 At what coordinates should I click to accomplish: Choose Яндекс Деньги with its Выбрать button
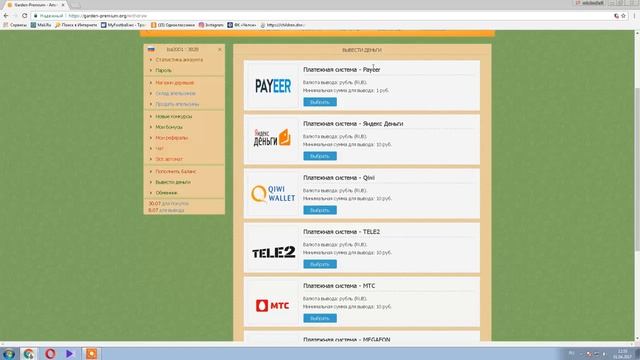[x=320, y=156]
